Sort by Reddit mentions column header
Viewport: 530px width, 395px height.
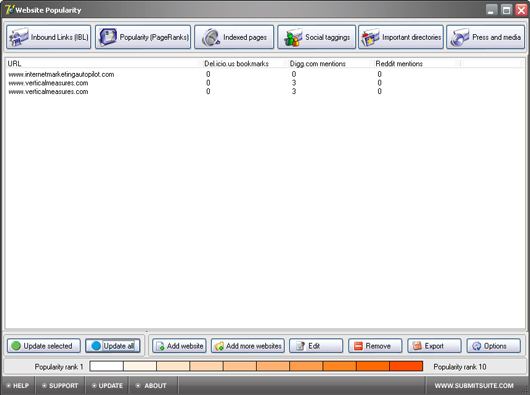click(417, 64)
